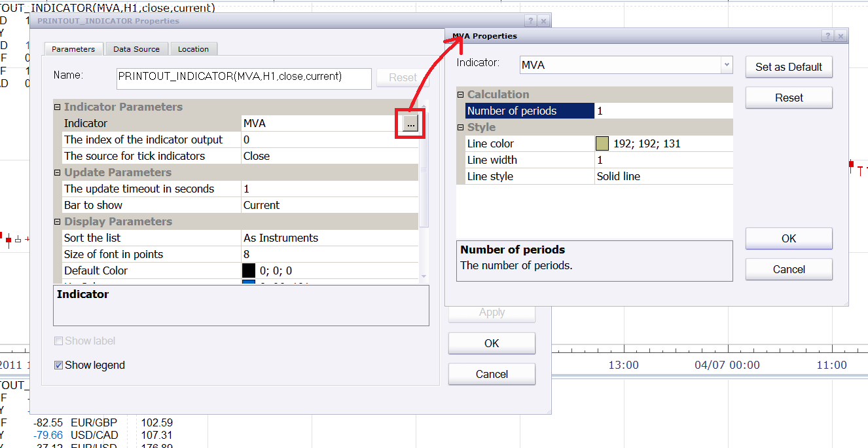Click Cancel in MVA Properties dialog
This screenshot has height=448, width=868.
[789, 269]
